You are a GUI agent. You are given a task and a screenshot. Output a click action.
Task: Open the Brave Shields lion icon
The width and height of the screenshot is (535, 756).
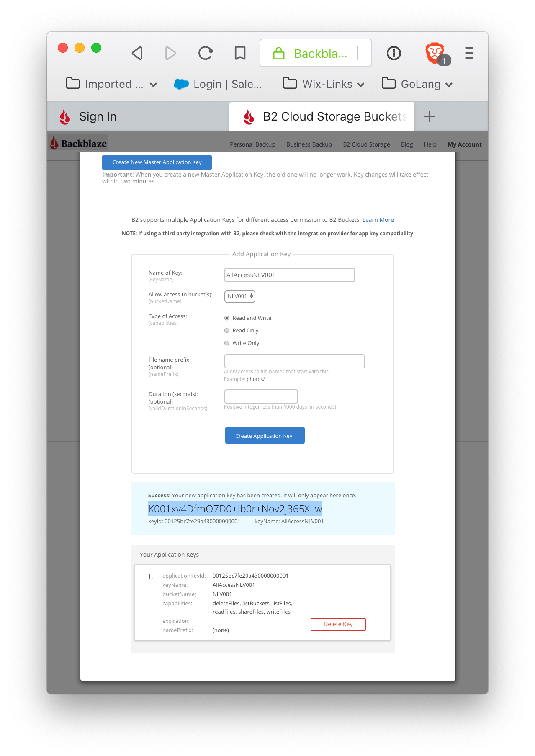[435, 53]
